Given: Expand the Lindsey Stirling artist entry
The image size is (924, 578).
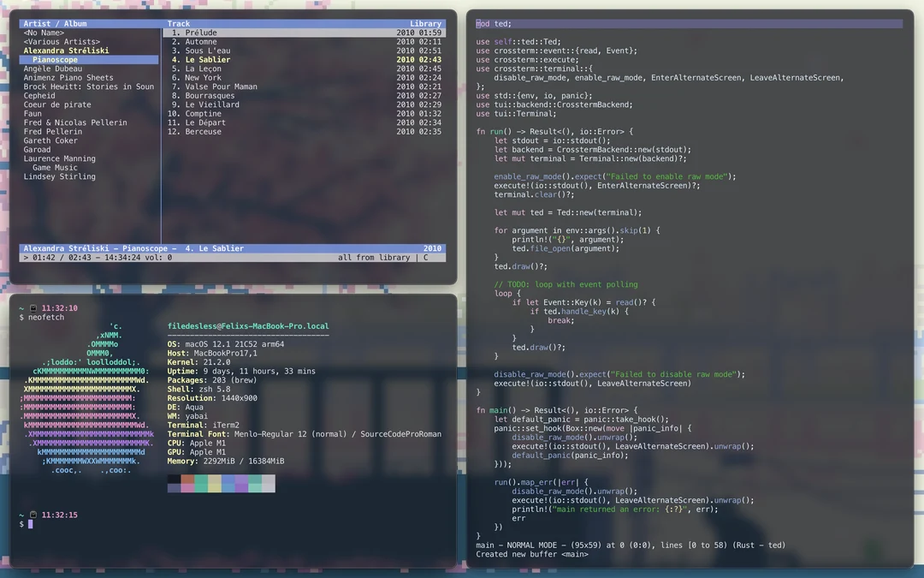Looking at the screenshot, I should (x=59, y=177).
